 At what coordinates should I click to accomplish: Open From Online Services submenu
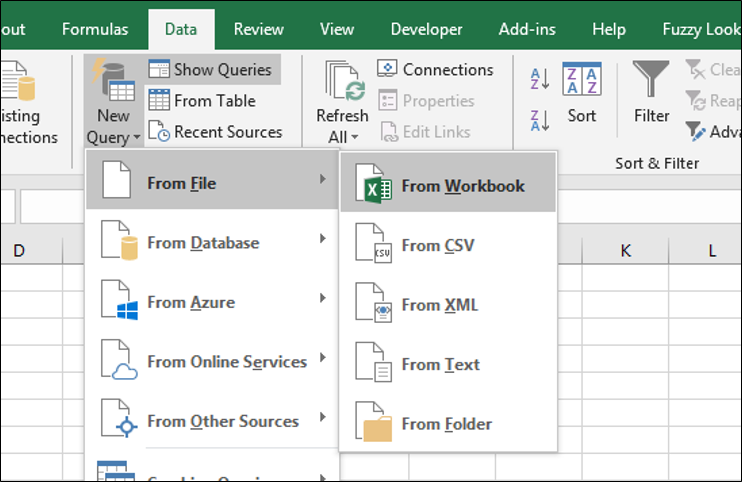[212, 361]
